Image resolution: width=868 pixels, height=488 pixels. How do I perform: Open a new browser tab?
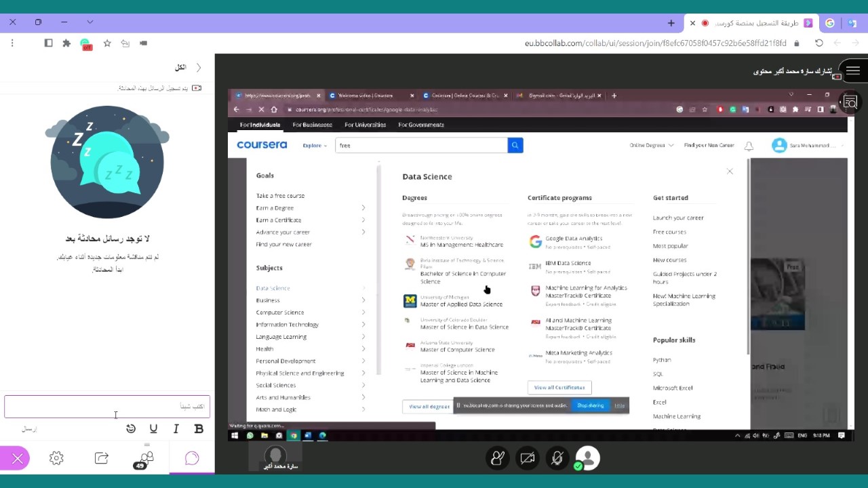click(x=671, y=22)
